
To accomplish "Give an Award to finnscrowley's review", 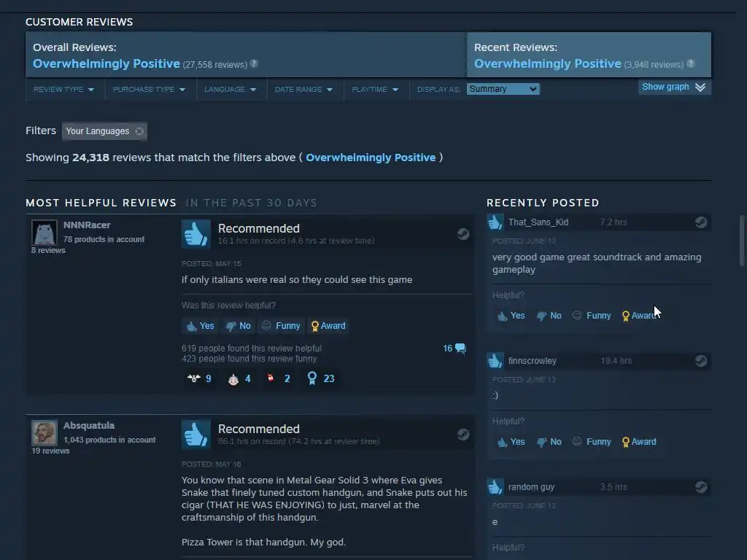I will click(639, 442).
